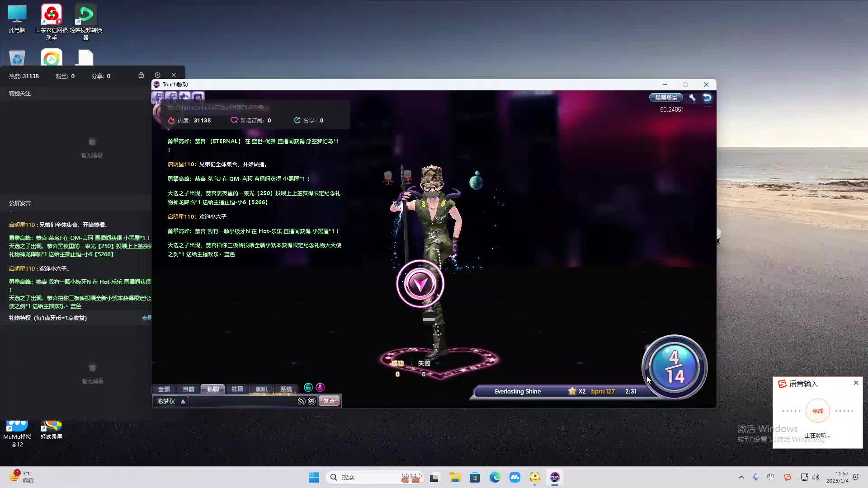The image size is (868, 488).
Task: Click the wrench settings icon in game
Action: (x=692, y=98)
